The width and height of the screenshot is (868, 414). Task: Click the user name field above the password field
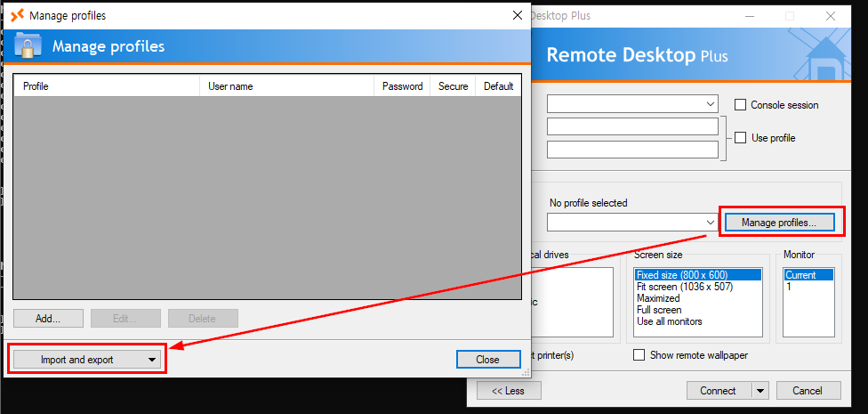point(632,126)
